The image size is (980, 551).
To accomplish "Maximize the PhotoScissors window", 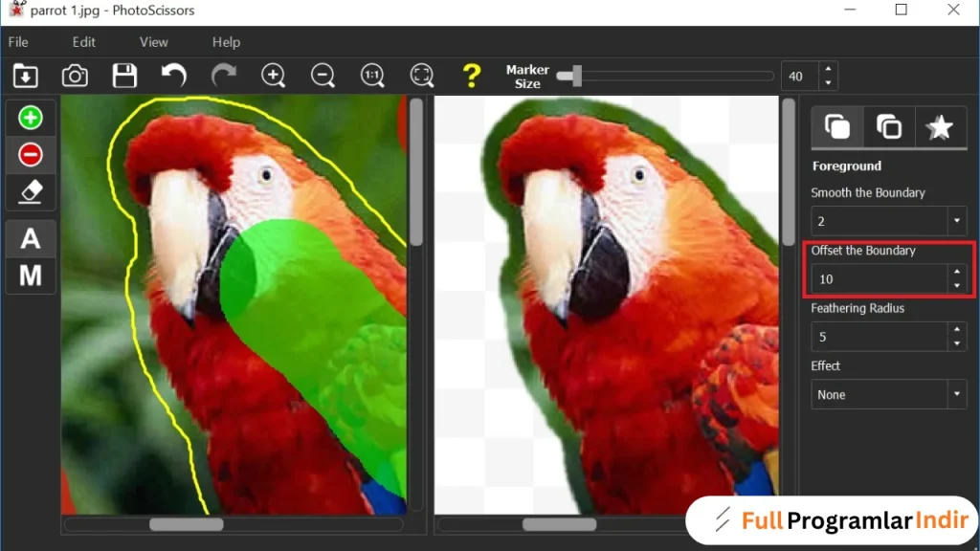I will (902, 10).
